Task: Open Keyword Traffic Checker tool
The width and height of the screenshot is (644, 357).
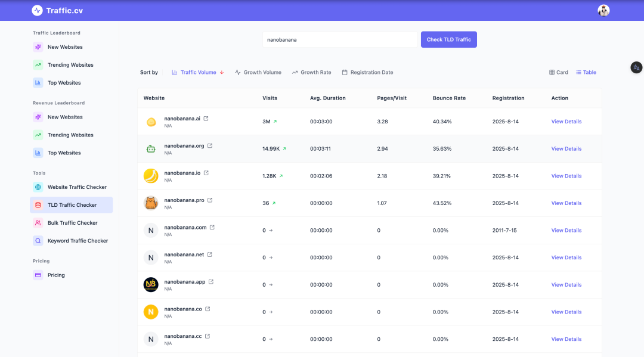Action: 71,241
